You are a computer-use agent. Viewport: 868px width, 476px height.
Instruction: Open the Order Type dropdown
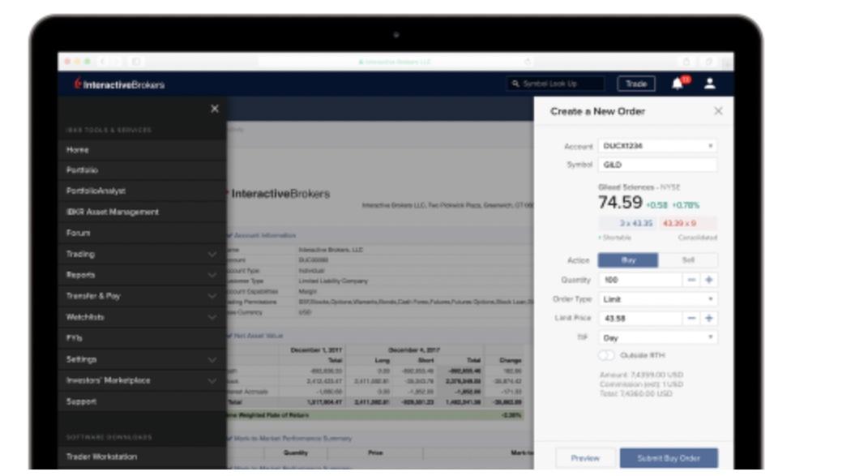pyautogui.click(x=657, y=299)
